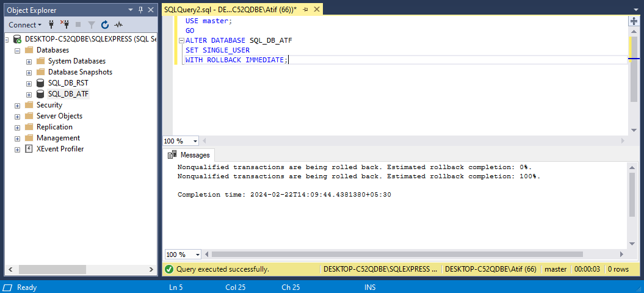Image resolution: width=644 pixels, height=293 pixels.
Task: Click the green query success check icon
Action: click(169, 270)
